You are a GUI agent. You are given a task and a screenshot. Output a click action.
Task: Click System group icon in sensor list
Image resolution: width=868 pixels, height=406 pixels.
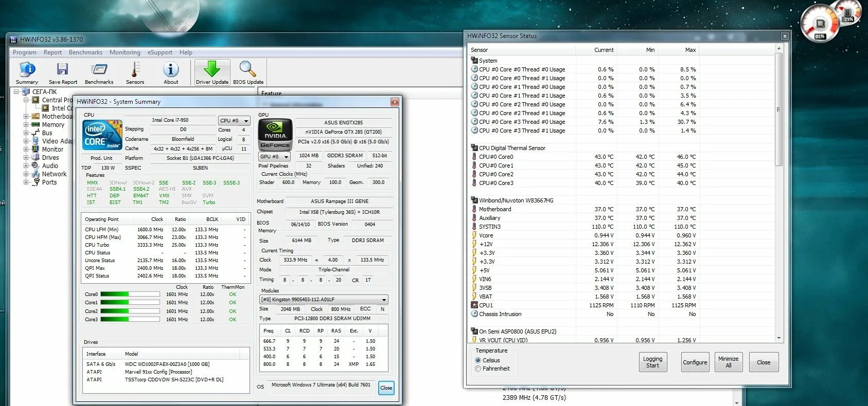click(x=474, y=60)
